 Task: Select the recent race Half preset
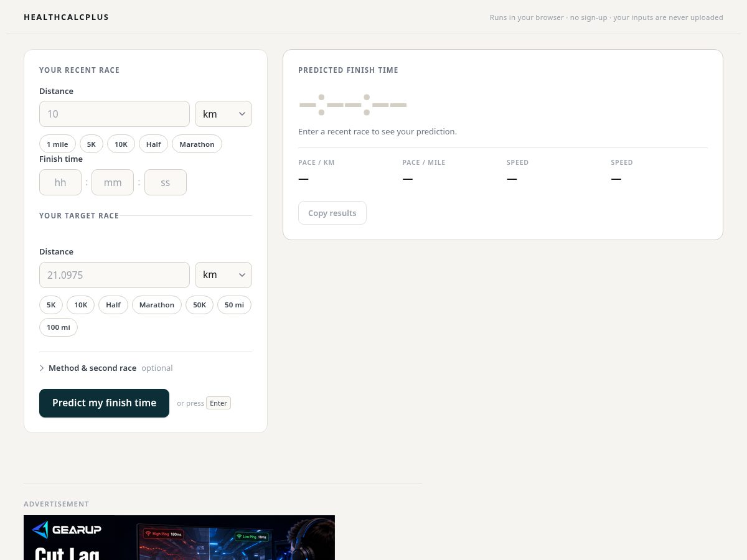(x=153, y=144)
